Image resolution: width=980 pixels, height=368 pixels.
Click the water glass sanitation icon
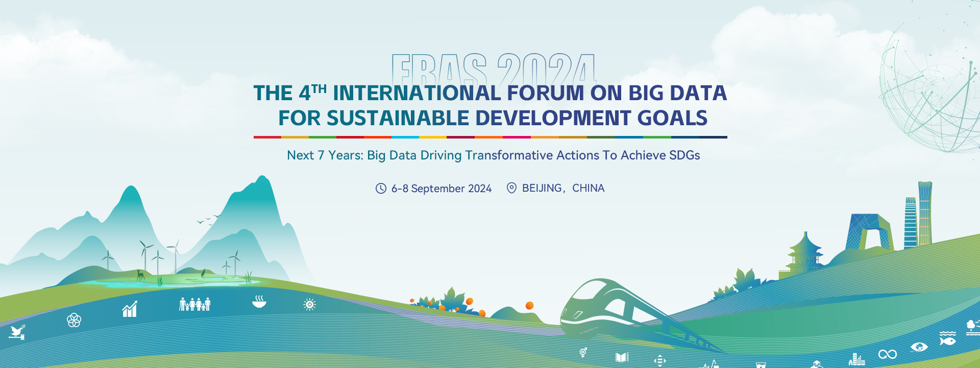pyautogui.click(x=761, y=365)
